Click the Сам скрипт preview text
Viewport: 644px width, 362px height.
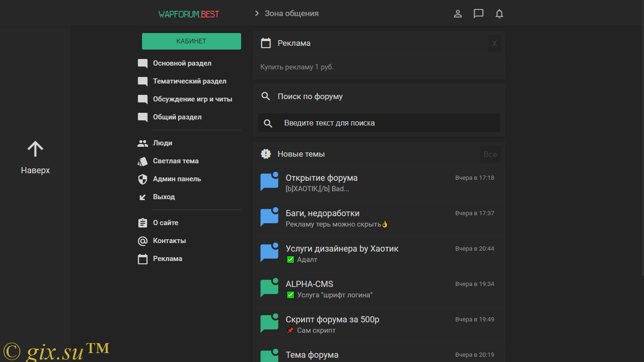316,330
